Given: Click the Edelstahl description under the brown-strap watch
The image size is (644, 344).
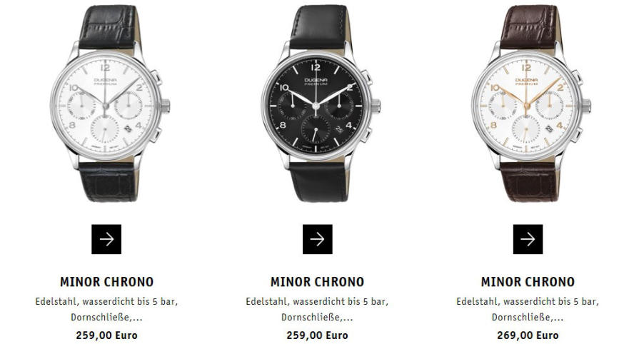Looking at the screenshot, I should pyautogui.click(x=528, y=309).
